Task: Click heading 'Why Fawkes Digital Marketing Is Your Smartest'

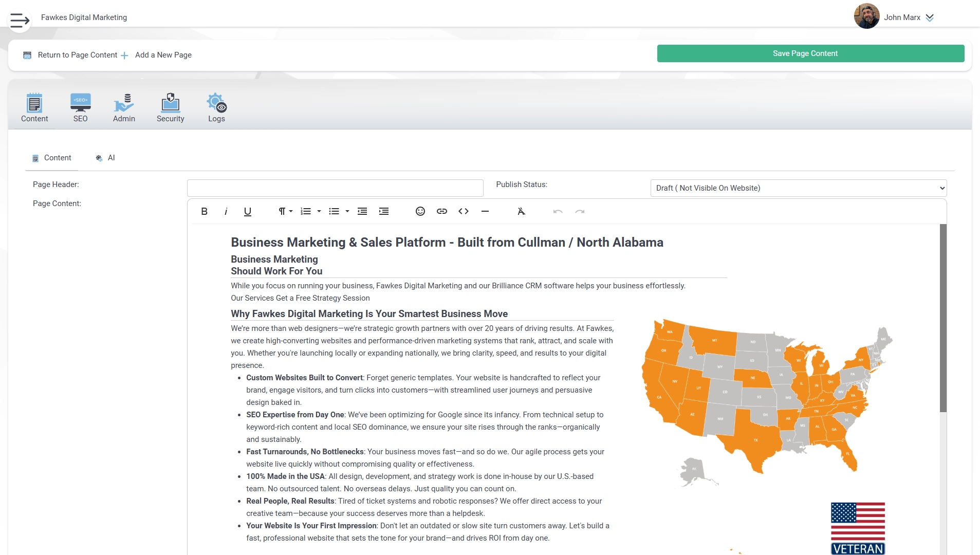Action: (369, 314)
